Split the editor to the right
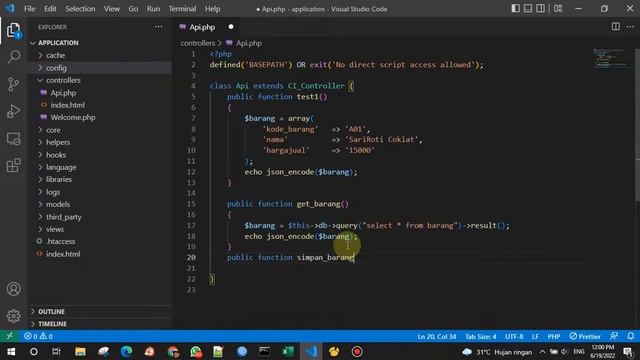This screenshot has width=640, height=360. (x=616, y=27)
